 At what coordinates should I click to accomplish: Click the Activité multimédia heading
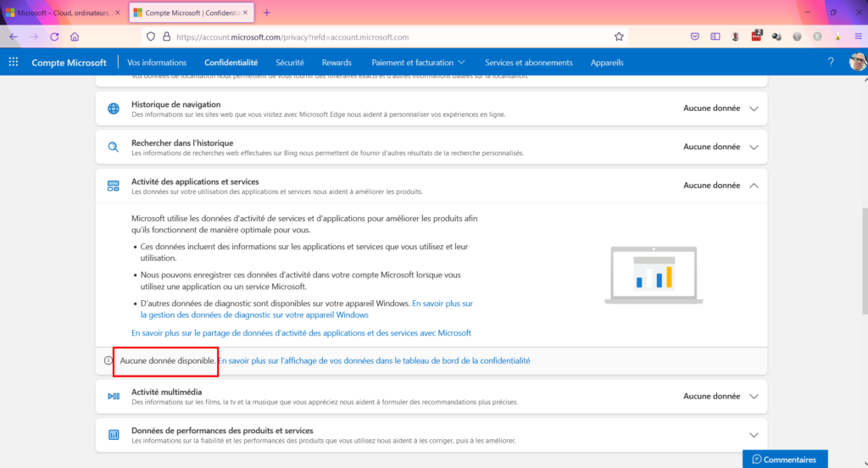(x=167, y=393)
